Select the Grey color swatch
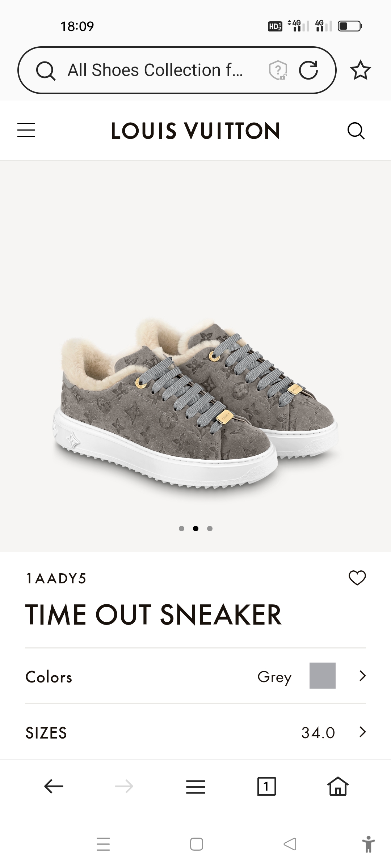 [322, 676]
